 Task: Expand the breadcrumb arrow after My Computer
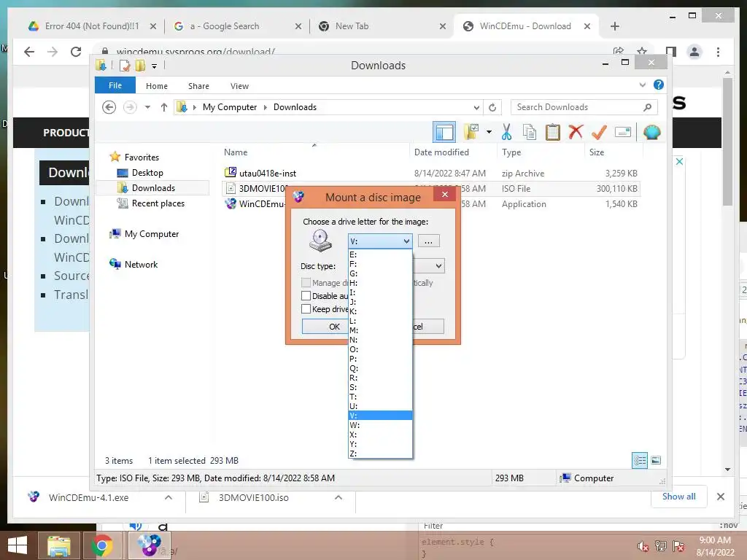266,107
